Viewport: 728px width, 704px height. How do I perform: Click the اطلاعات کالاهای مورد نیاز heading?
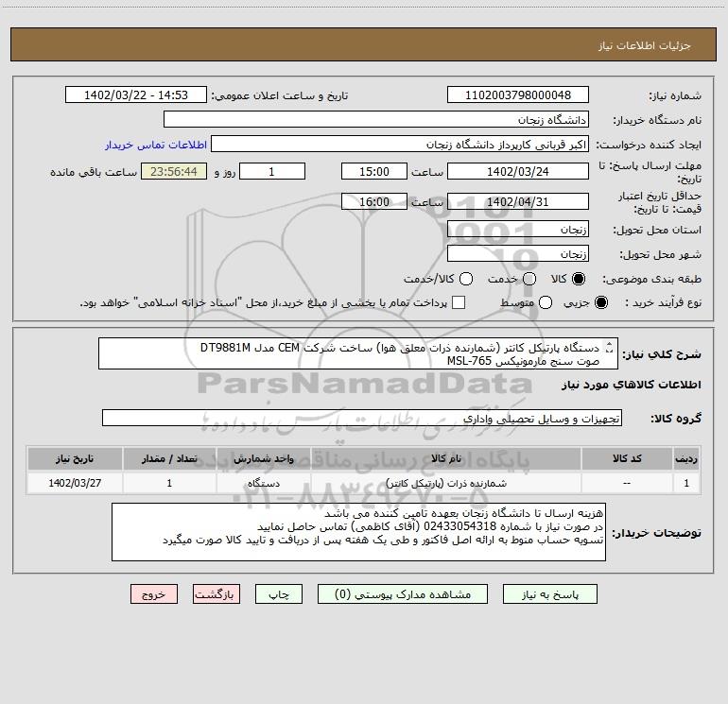[x=632, y=385]
